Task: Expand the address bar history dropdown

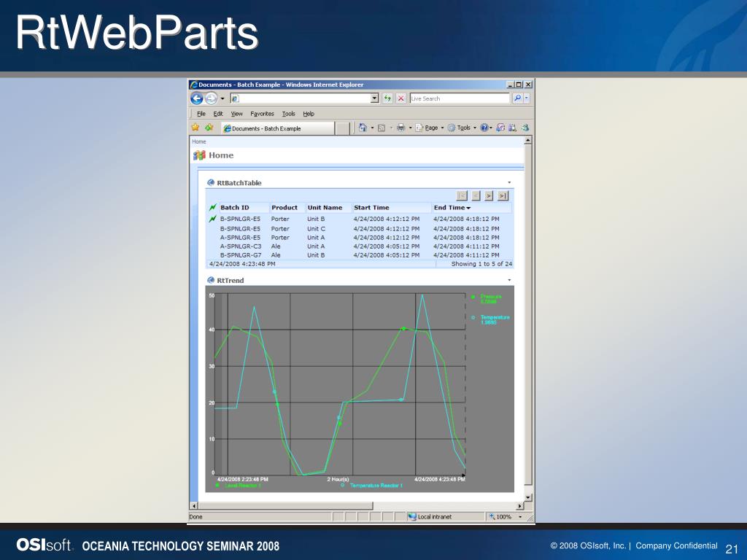Action: (375, 98)
